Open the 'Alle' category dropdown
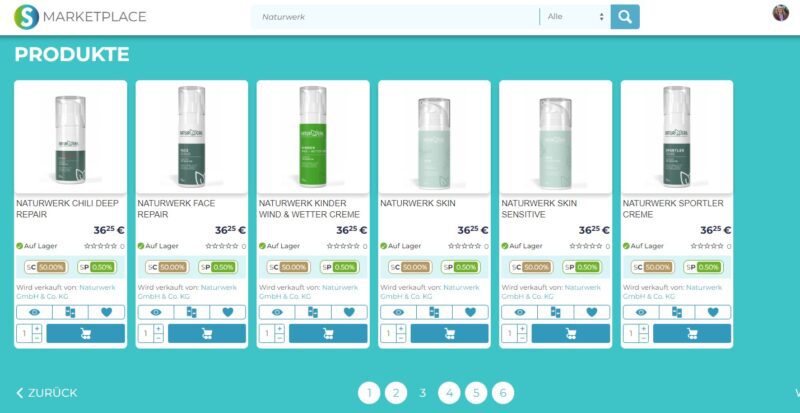Image resolution: width=800 pixels, height=413 pixels. [576, 17]
